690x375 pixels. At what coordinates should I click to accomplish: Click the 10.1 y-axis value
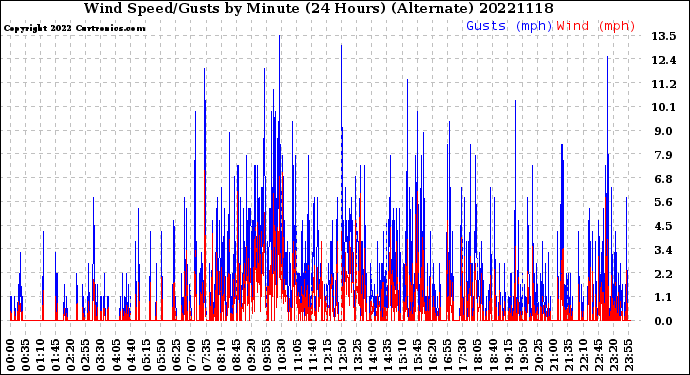coord(664,107)
